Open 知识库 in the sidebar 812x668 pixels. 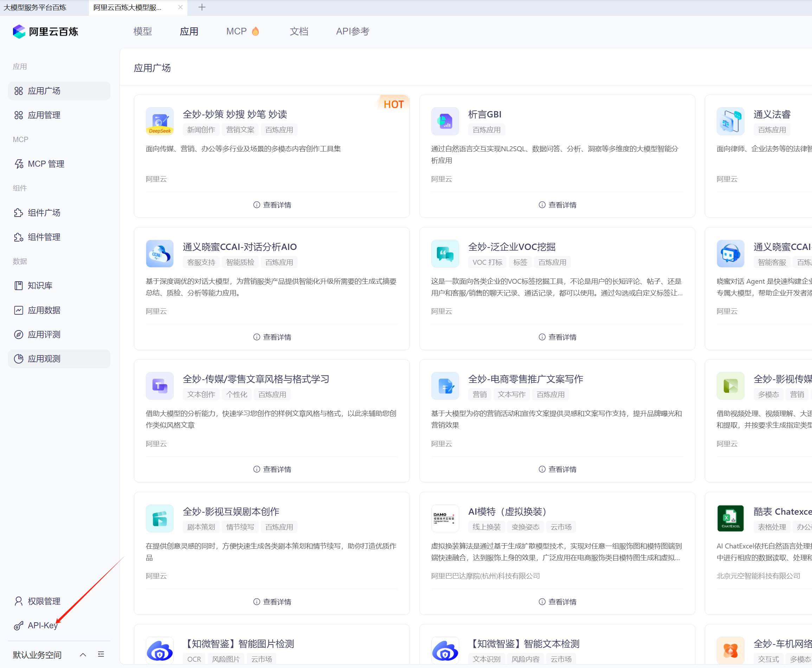click(x=40, y=285)
